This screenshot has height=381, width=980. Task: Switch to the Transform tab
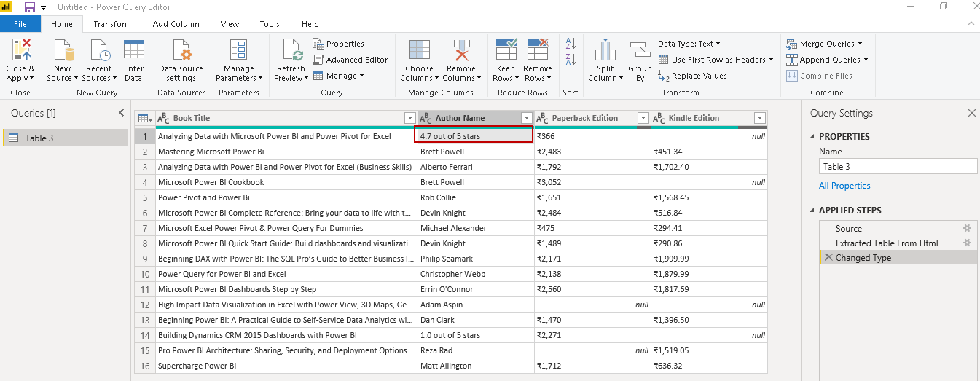coord(112,24)
